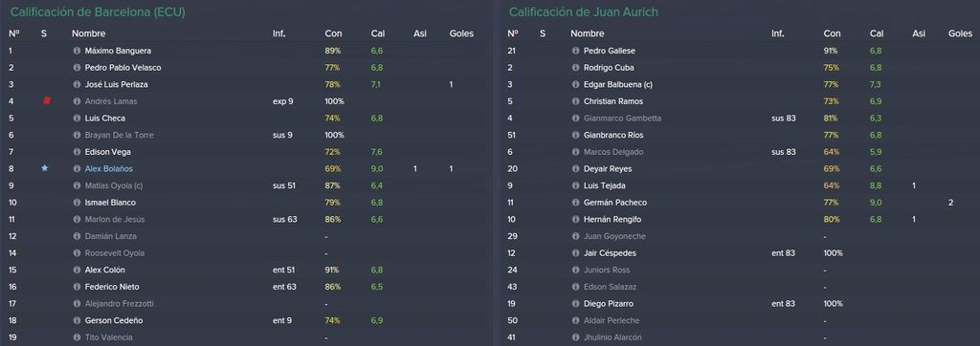Sort Juan Aurich table by Nombre header
980x346 pixels.
point(587,33)
